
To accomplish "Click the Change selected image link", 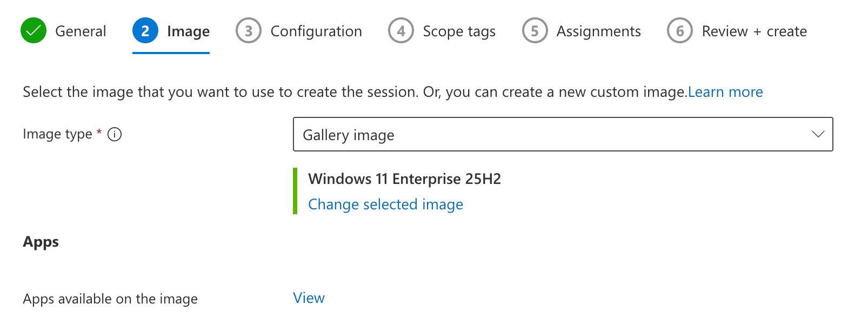I will point(385,204).
